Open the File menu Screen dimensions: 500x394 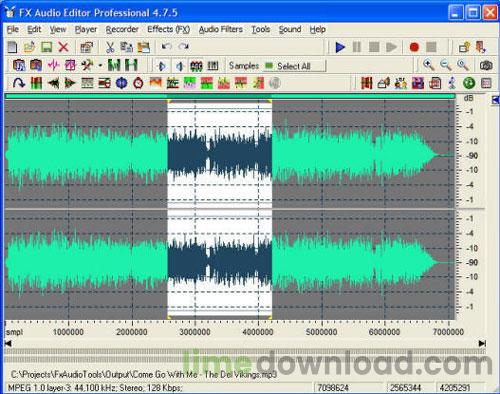[13, 29]
